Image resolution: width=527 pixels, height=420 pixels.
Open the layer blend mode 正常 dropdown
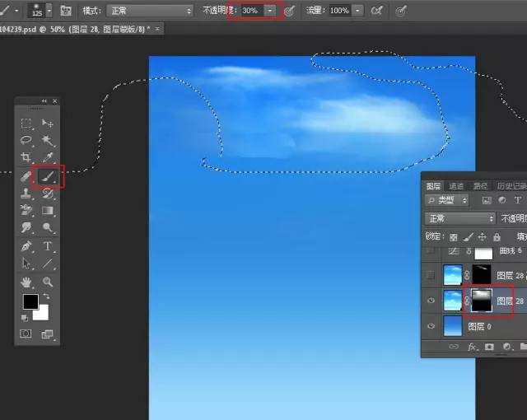coord(460,218)
